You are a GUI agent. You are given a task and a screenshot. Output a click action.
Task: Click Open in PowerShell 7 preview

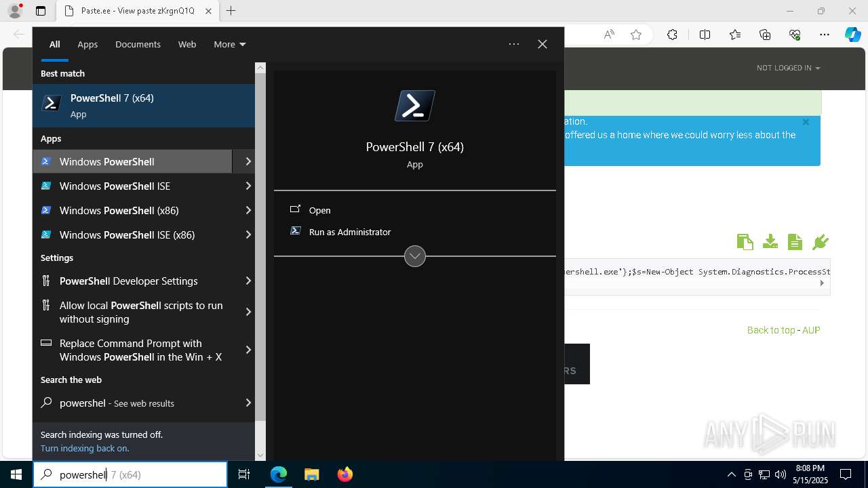(319, 210)
